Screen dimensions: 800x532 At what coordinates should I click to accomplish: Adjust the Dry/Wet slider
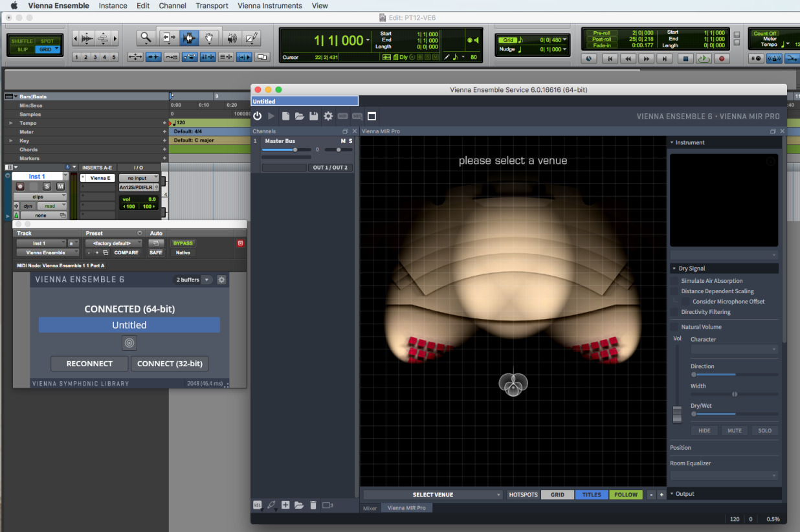point(734,414)
